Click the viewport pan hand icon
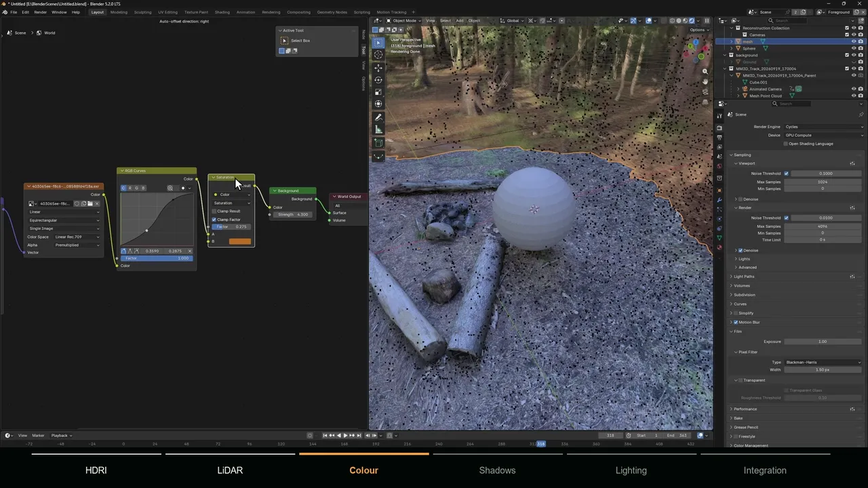The width and height of the screenshot is (868, 488). pos(705,81)
